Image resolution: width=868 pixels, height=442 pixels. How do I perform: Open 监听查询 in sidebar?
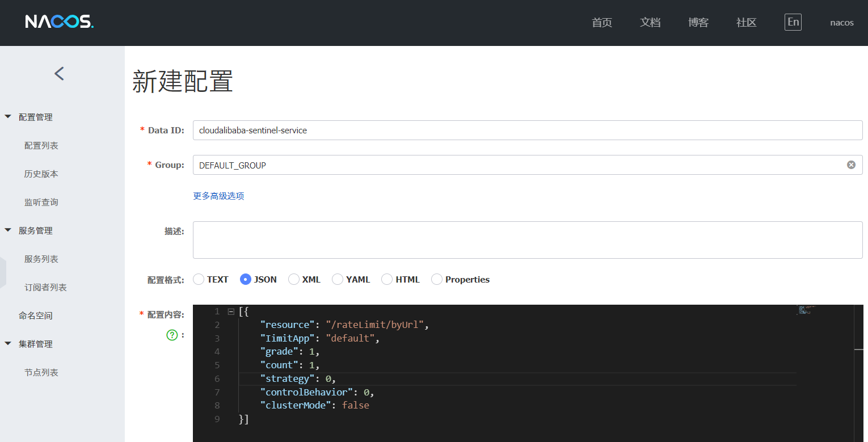(41, 203)
